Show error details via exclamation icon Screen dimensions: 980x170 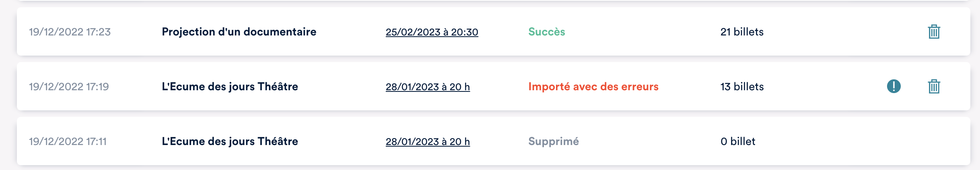(894, 86)
